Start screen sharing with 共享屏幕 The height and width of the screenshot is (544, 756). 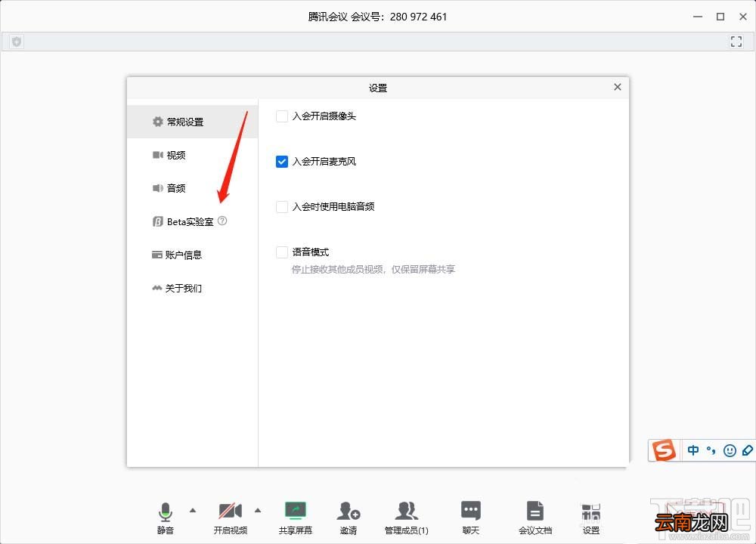click(x=295, y=518)
